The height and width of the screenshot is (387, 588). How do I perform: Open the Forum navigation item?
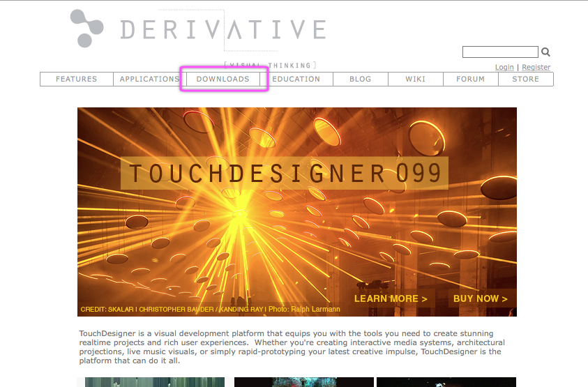(x=470, y=79)
